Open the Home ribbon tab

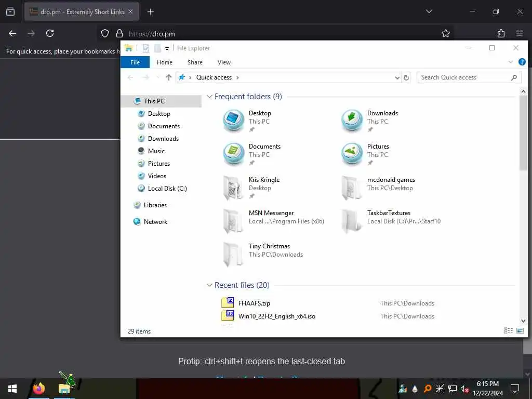pyautogui.click(x=165, y=62)
